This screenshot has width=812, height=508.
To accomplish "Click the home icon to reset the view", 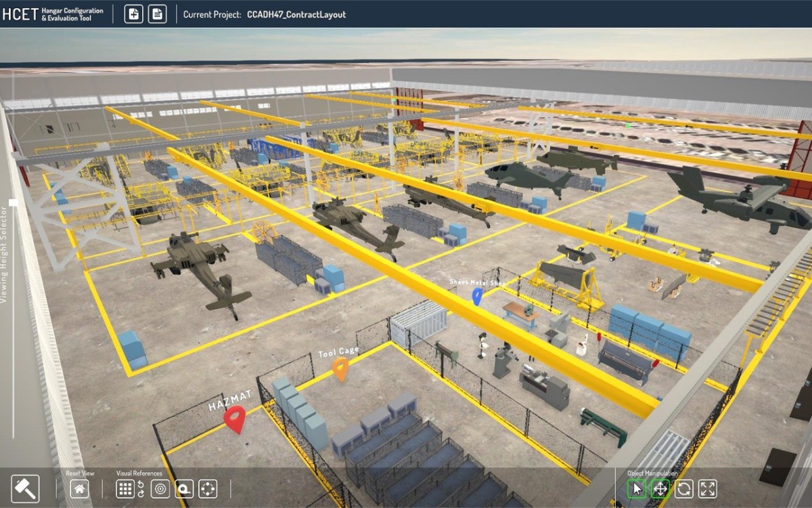I will (79, 488).
